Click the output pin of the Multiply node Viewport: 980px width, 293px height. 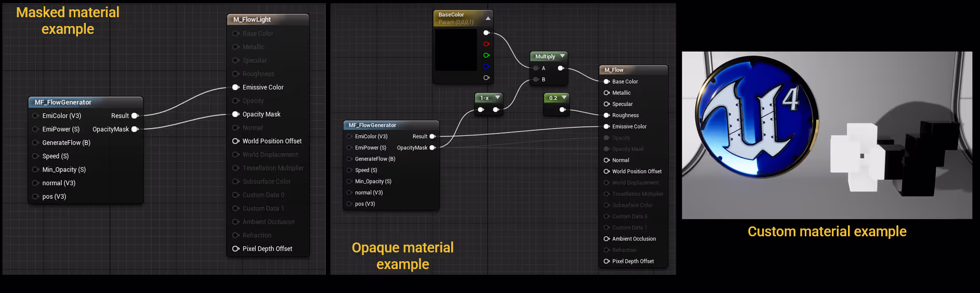[x=561, y=68]
